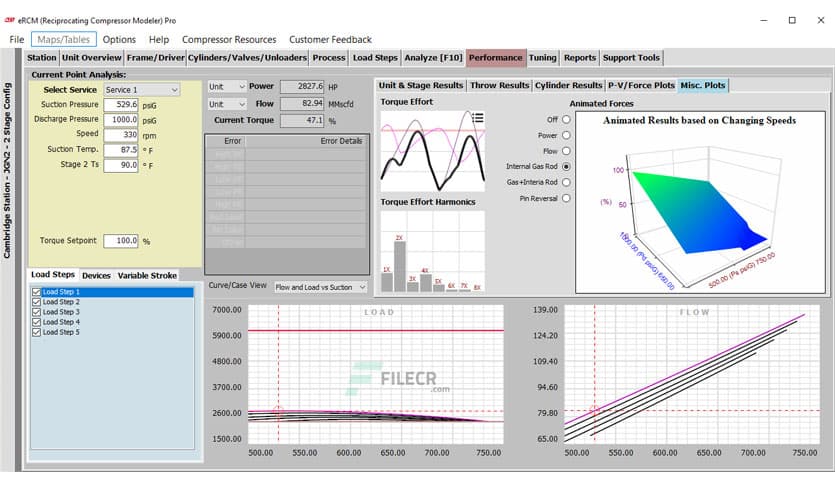Open the Reports tab
Viewport: 836px width, 484px height.
(x=580, y=58)
